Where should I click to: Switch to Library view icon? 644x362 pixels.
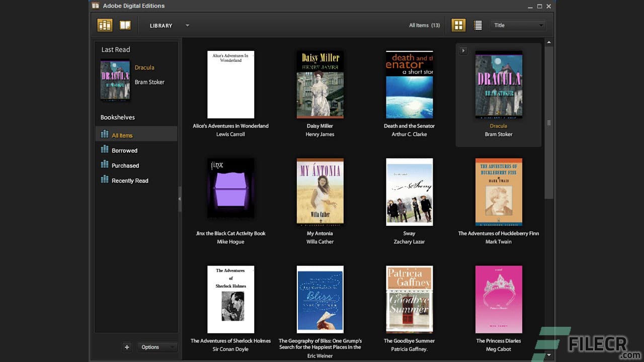tap(104, 25)
